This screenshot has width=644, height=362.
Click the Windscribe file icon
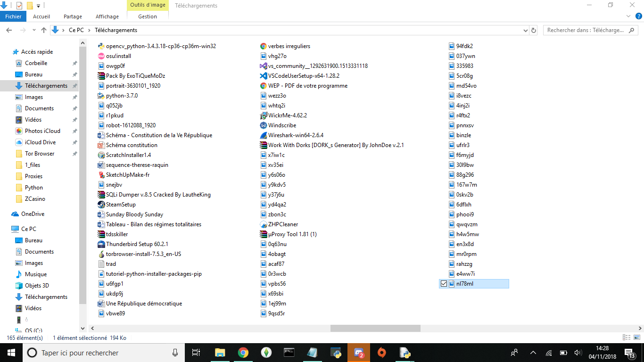pos(264,125)
